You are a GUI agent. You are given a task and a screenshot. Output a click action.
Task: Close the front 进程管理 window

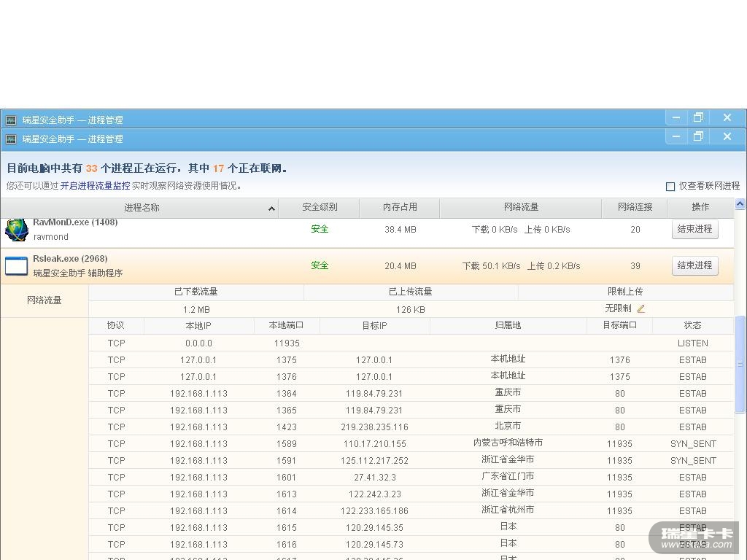pyautogui.click(x=727, y=136)
